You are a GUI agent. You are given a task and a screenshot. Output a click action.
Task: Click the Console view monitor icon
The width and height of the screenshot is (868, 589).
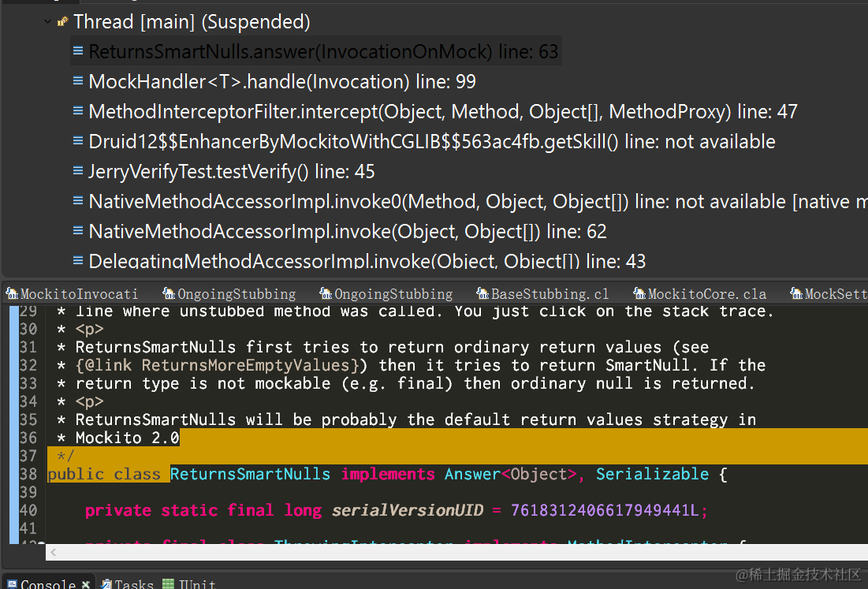coord(12,584)
